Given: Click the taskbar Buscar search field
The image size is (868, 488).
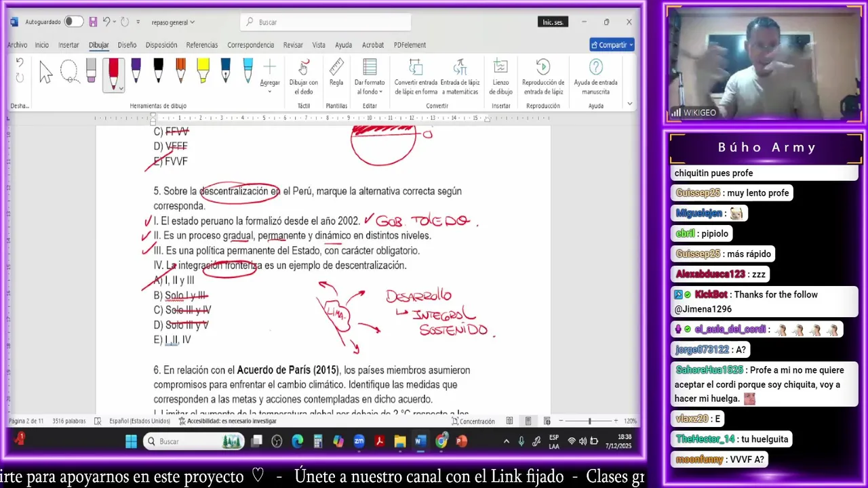Looking at the screenshot, I should click(193, 441).
